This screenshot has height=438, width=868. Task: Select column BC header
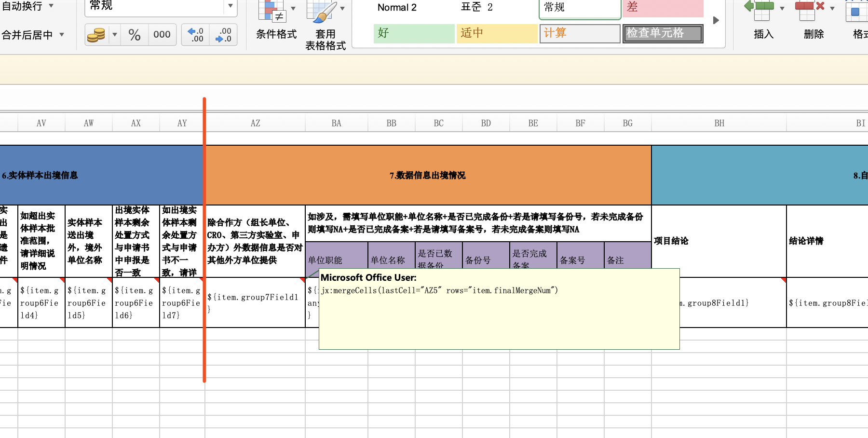pyautogui.click(x=439, y=123)
